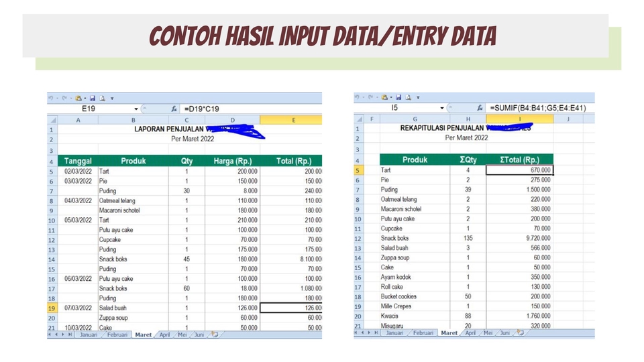Viewport: 644px width, 362px height.
Task: Click Insert Worksheet icon in right window
Action: coord(521,333)
